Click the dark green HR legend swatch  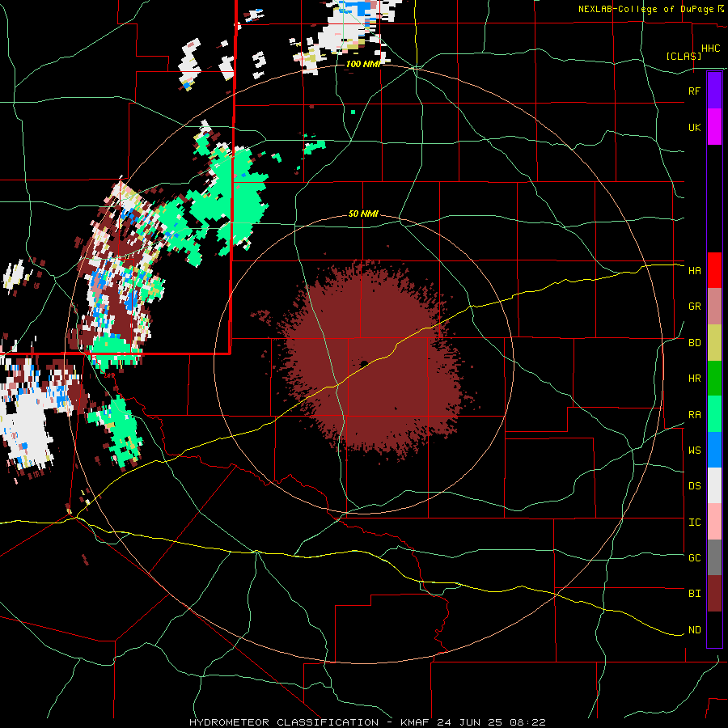[x=714, y=379]
